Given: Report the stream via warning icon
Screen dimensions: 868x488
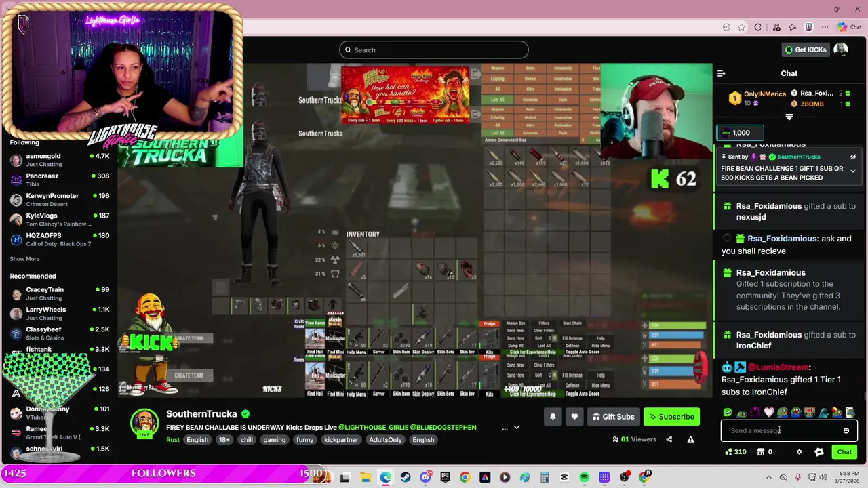Looking at the screenshot, I should 690,439.
